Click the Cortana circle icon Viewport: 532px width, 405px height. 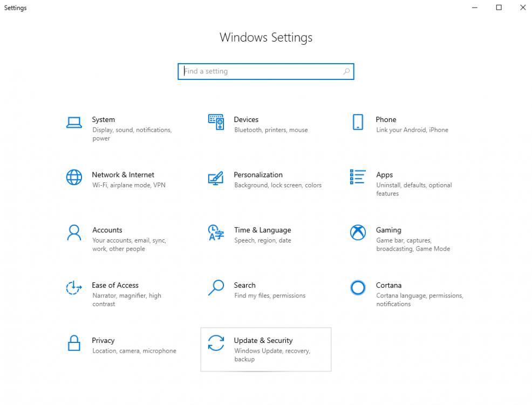coord(358,288)
